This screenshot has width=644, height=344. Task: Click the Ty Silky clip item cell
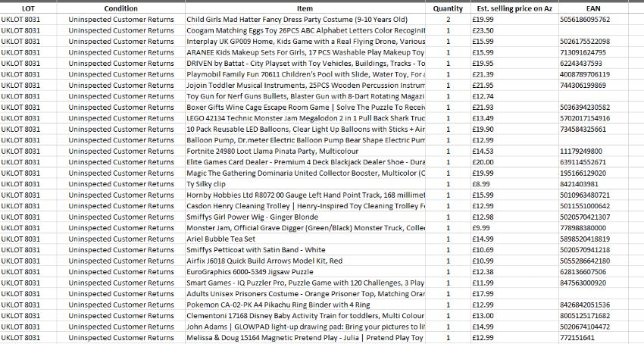(305, 184)
